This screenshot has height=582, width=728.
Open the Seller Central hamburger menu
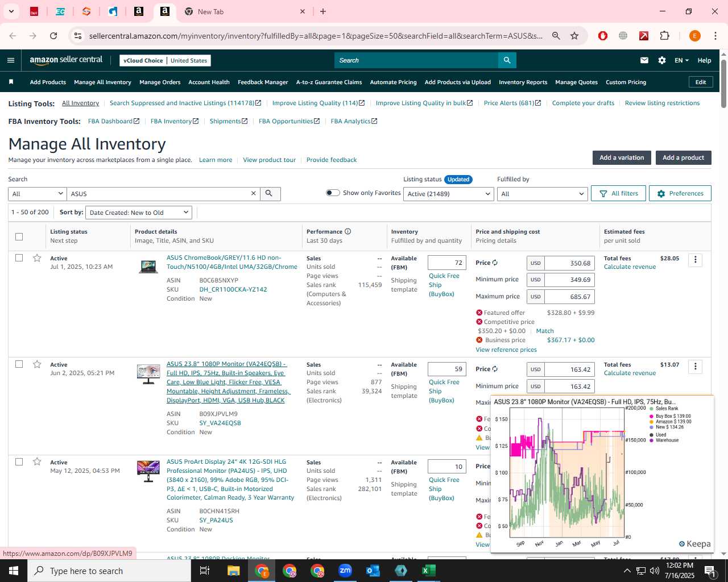11,60
